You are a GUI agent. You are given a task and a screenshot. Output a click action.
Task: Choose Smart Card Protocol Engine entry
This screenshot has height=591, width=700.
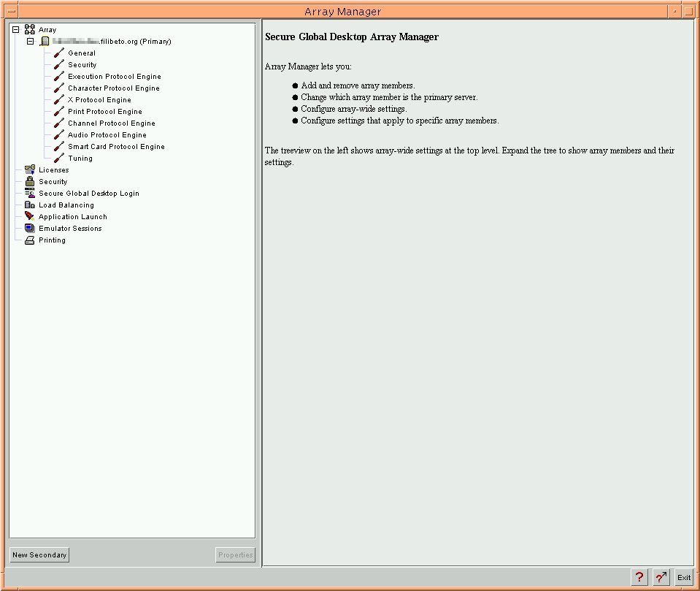tap(116, 147)
